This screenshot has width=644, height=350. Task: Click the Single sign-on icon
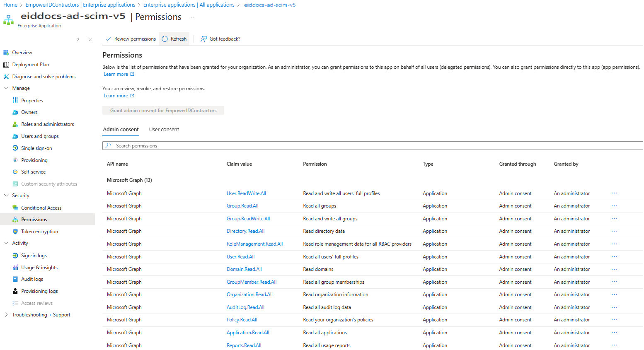(x=15, y=148)
